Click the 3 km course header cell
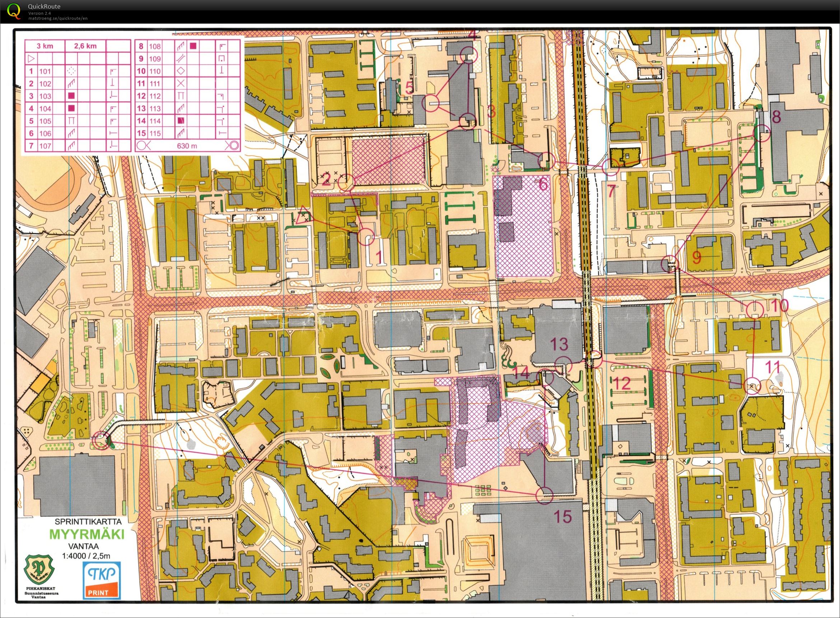This screenshot has width=840, height=618. pos(45,46)
